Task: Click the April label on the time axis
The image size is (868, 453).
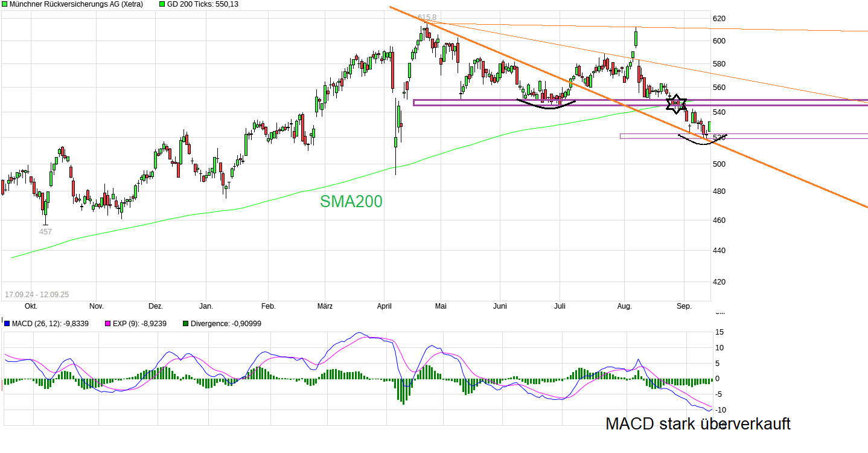Action: (x=385, y=306)
